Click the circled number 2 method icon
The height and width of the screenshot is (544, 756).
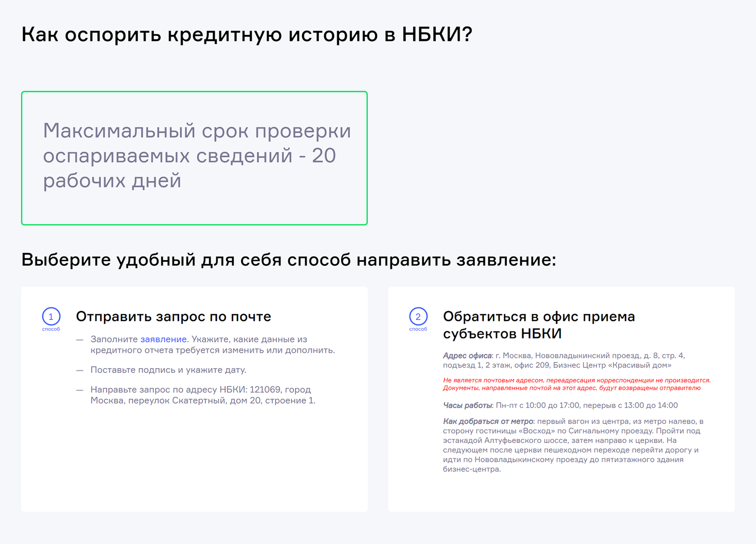coord(418,317)
